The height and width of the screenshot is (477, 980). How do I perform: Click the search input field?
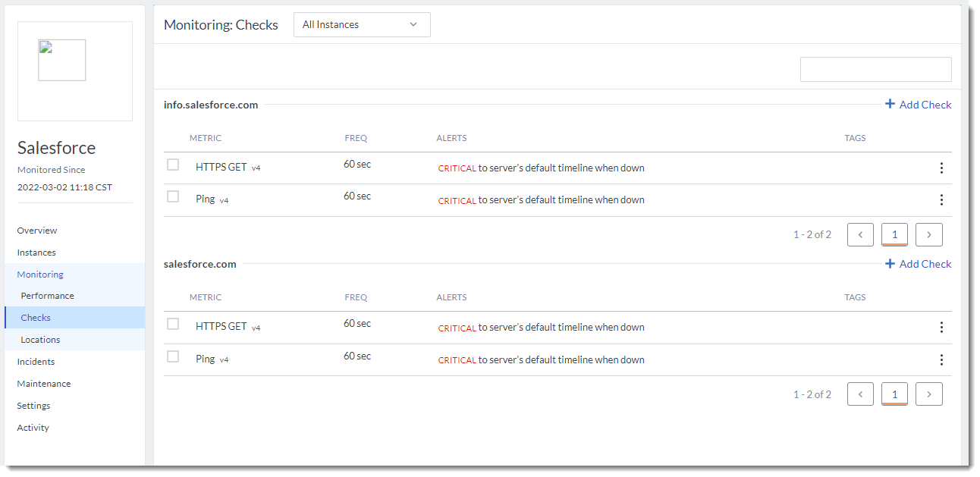coord(875,69)
